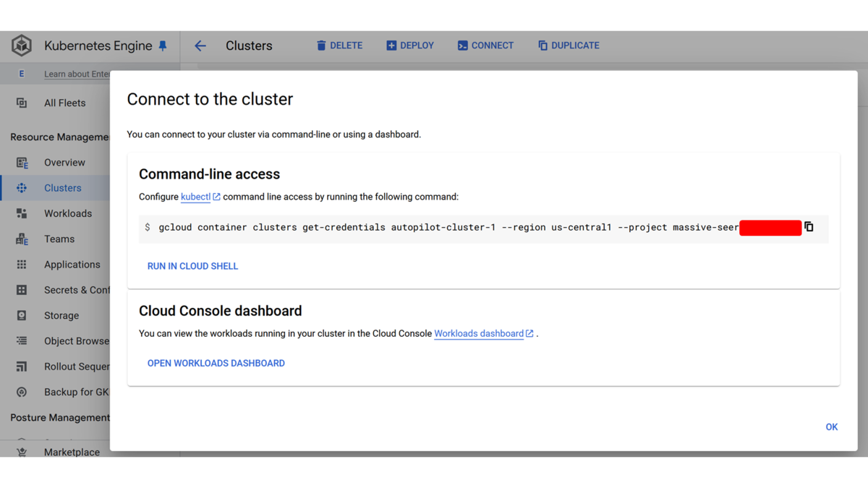Image resolution: width=868 pixels, height=488 pixels.
Task: Click the All Fleets sidebar icon
Action: click(22, 103)
